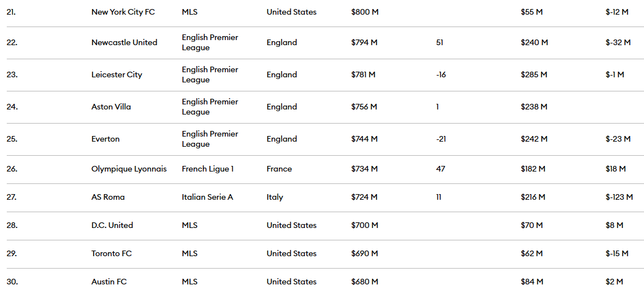The width and height of the screenshot is (644, 294).
Task: Click Everton's $744 M value
Action: 364,139
